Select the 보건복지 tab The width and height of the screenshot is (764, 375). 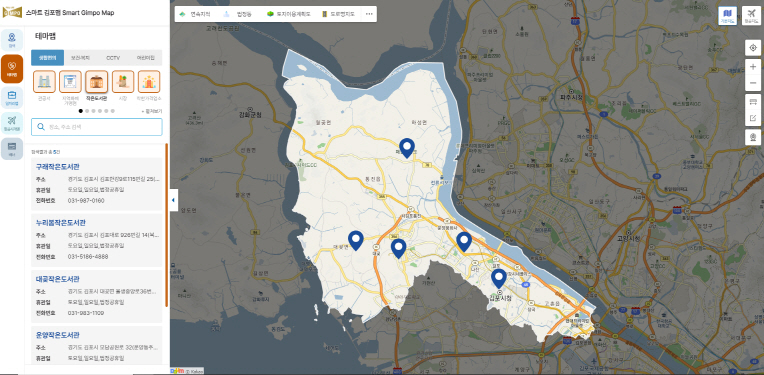tap(80, 57)
